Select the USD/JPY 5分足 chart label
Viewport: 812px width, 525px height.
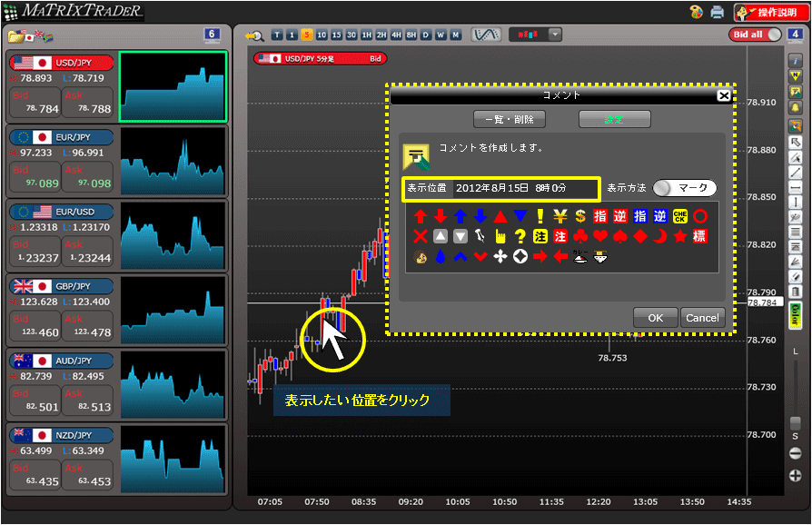click(320, 58)
